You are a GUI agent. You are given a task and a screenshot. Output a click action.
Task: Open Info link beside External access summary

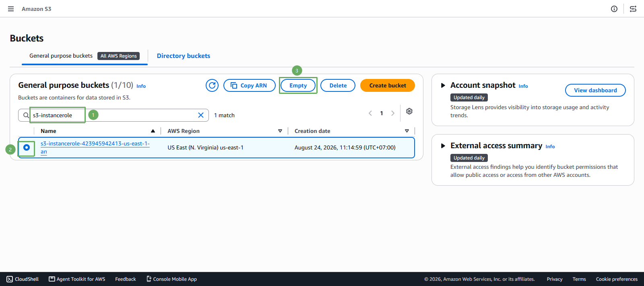pyautogui.click(x=550, y=147)
